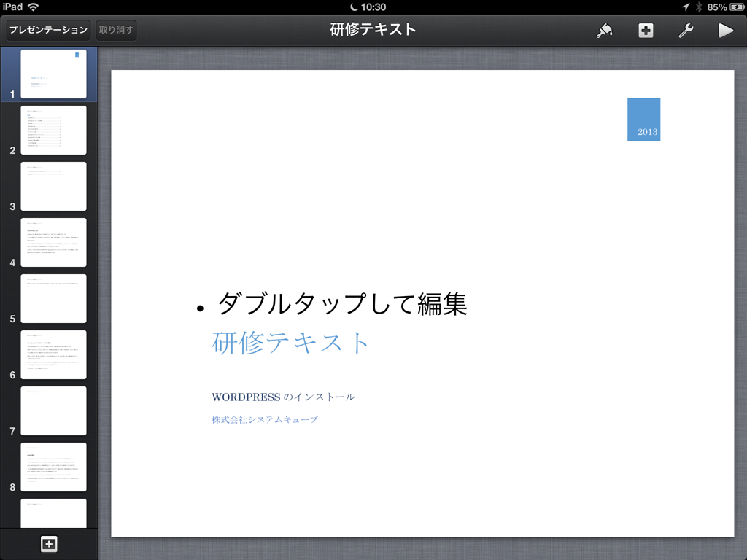Screen dimensions: 747x560
Task: Tap the Bluetooth status icon
Action: [x=698, y=7]
